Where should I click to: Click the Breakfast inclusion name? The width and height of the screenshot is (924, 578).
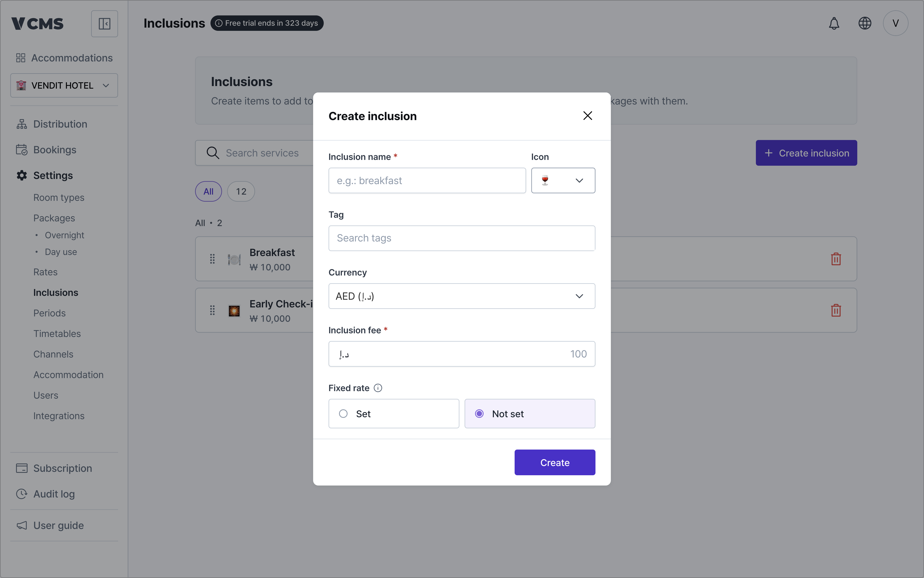click(x=272, y=253)
